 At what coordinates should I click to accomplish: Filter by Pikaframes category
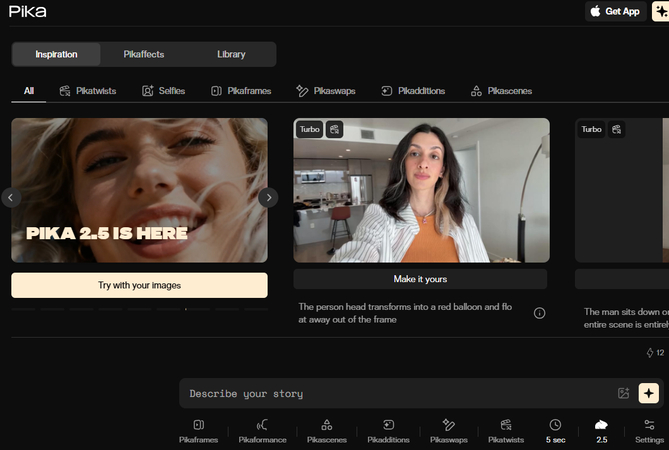[x=241, y=91]
